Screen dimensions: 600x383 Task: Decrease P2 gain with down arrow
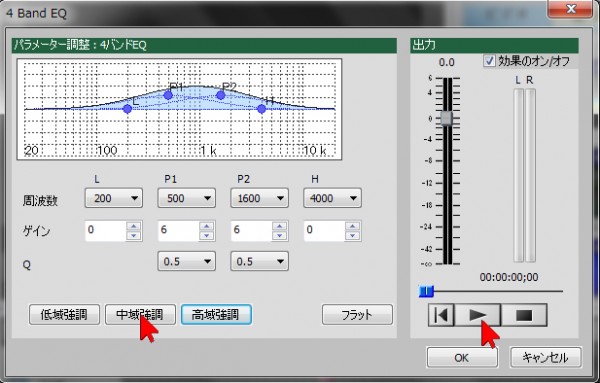(280, 236)
